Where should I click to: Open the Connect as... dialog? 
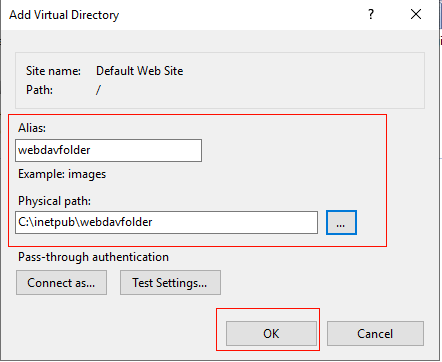click(61, 283)
